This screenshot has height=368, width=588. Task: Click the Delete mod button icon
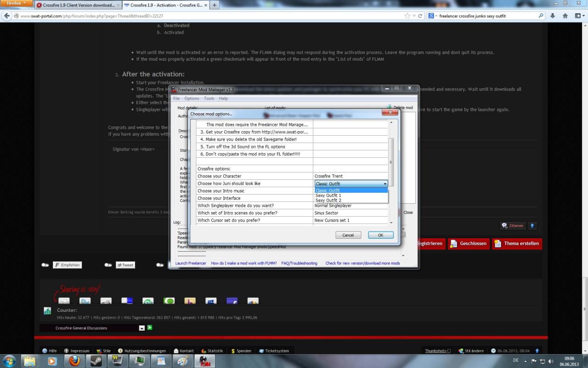point(389,107)
